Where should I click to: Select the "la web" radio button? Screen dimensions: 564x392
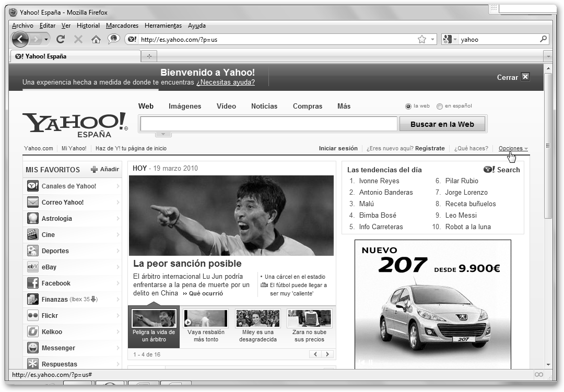[408, 106]
